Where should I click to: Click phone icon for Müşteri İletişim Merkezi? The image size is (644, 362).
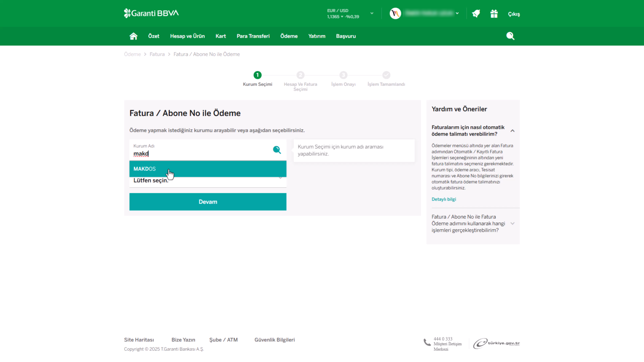(427, 342)
